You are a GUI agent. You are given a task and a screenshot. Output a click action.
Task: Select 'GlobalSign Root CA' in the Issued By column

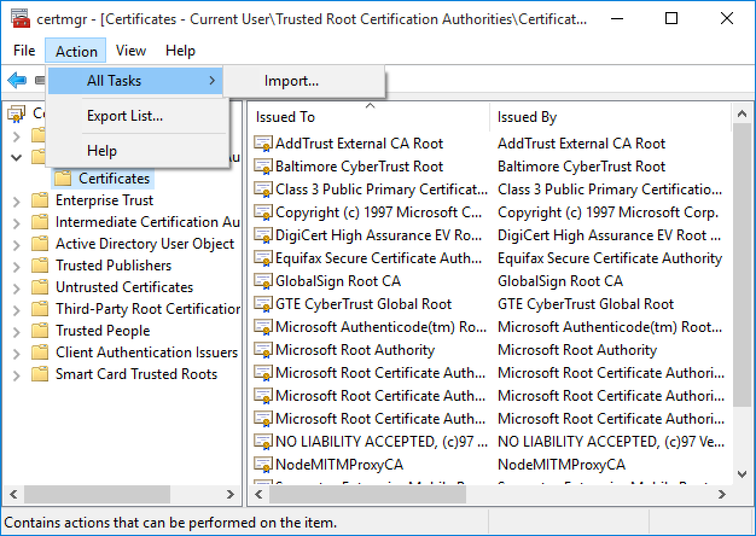(560, 281)
